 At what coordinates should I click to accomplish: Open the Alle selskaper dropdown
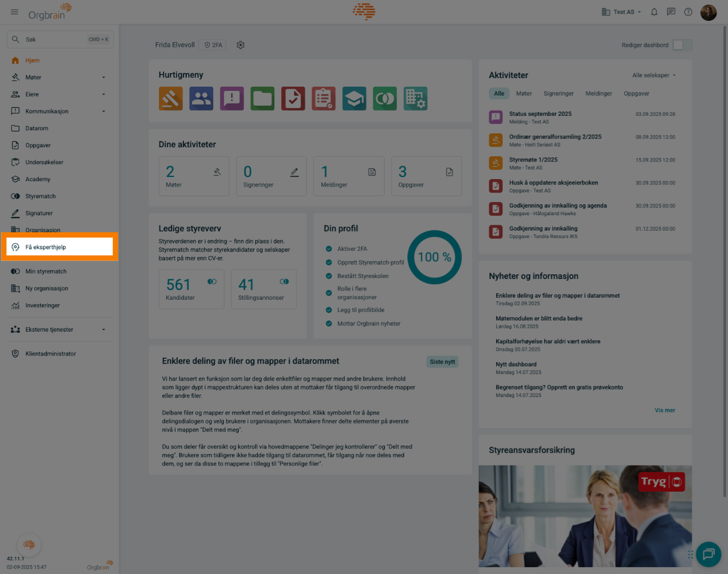654,75
